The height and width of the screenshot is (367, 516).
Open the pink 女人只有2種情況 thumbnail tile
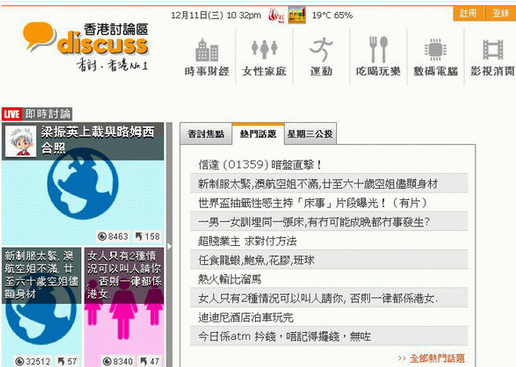124,307
